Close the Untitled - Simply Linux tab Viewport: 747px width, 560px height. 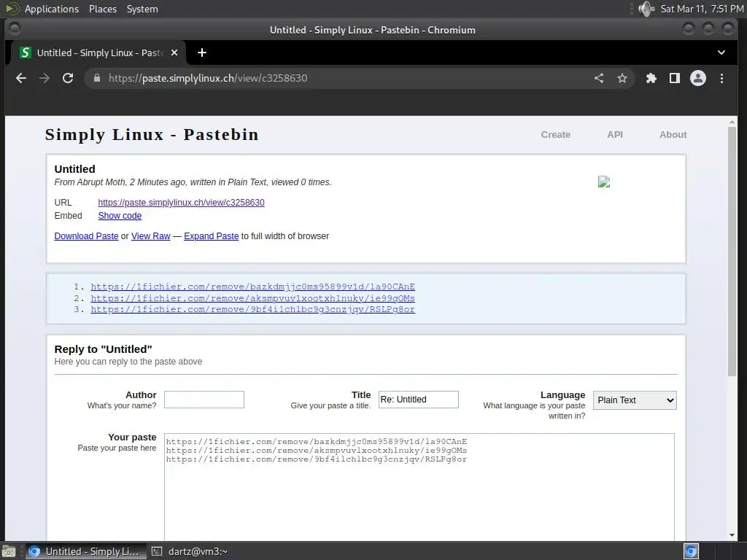pos(174,52)
